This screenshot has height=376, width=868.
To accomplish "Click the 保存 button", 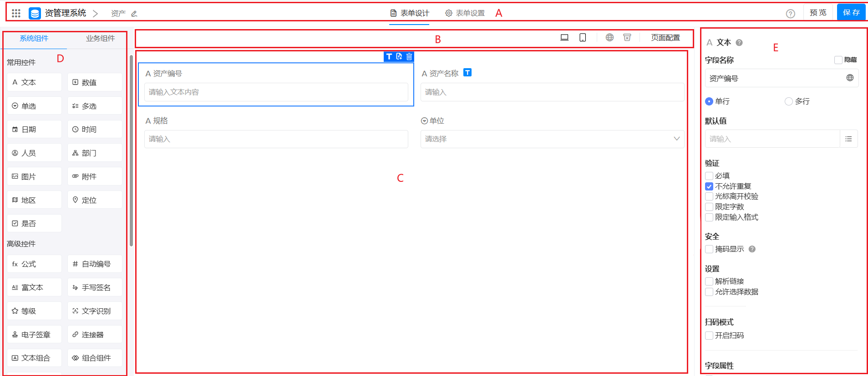I will coord(851,13).
